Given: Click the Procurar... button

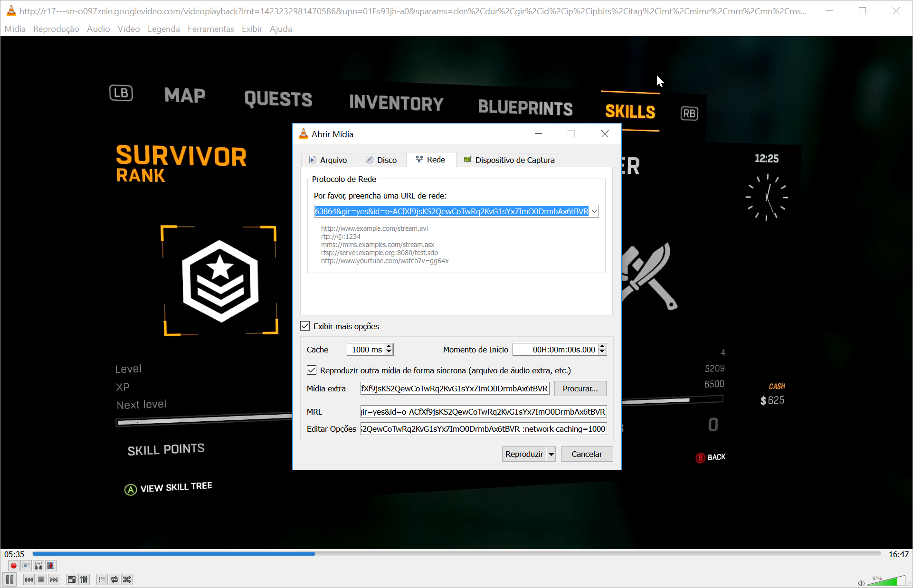Looking at the screenshot, I should tap(580, 389).
